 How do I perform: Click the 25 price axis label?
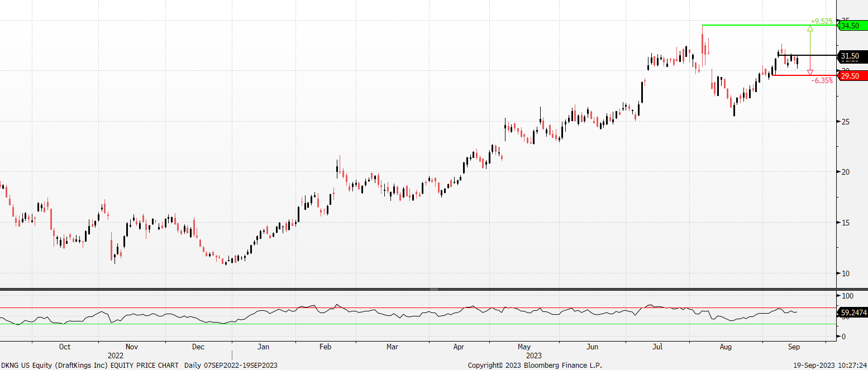pyautogui.click(x=846, y=122)
